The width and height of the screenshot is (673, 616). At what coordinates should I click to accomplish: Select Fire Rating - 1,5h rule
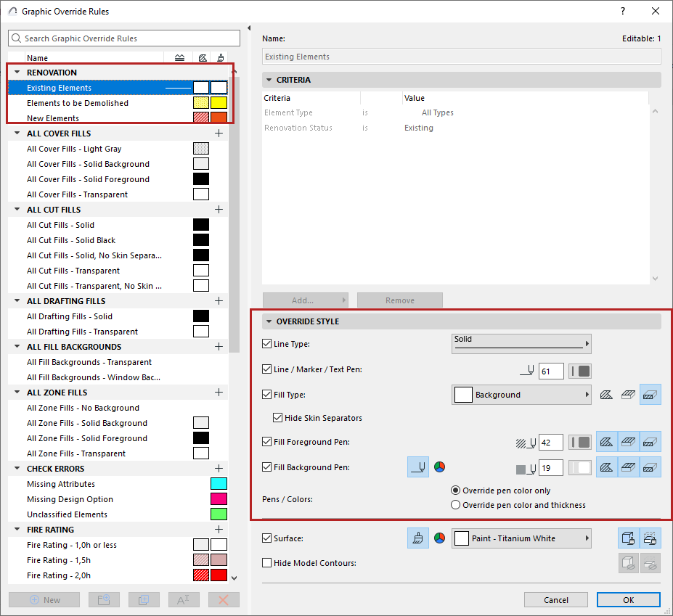point(118,560)
